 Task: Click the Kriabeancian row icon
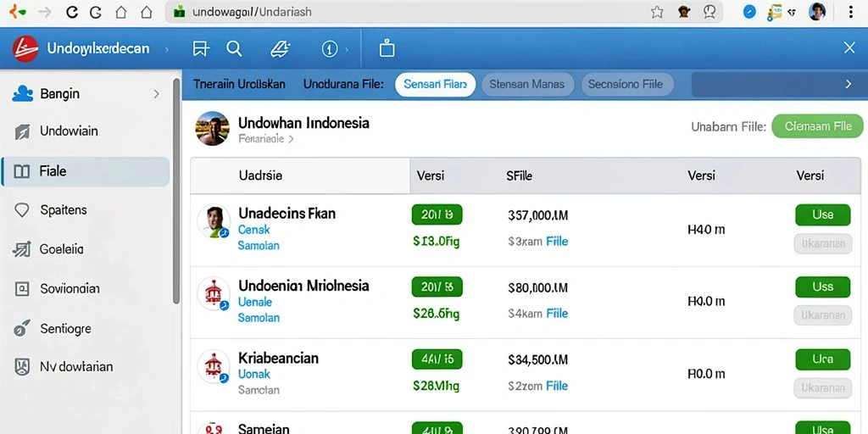pyautogui.click(x=214, y=366)
